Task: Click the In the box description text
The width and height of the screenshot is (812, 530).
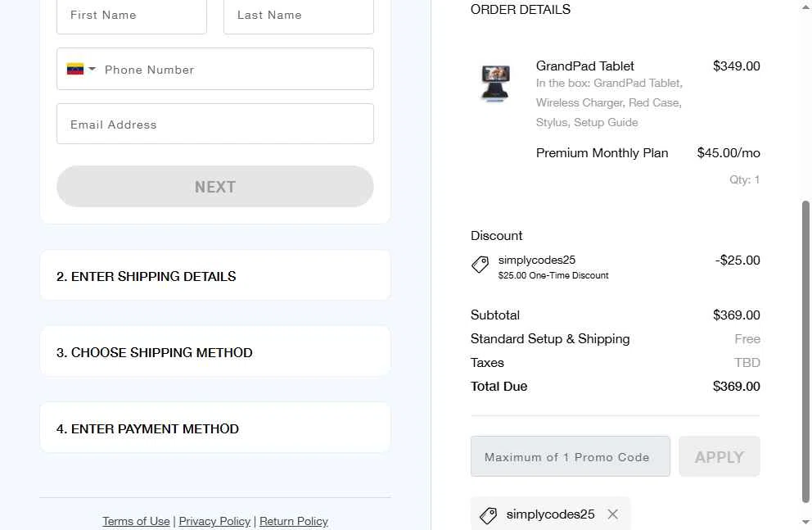Action: (609, 102)
